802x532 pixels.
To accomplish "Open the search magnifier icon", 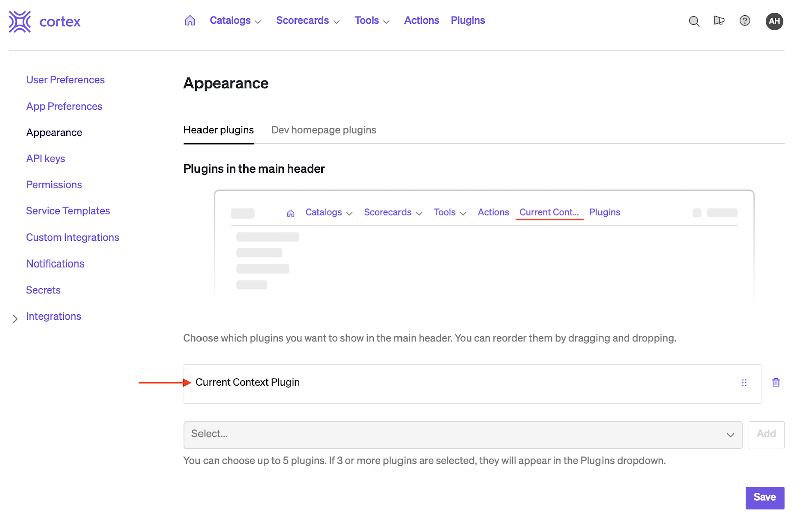I will coord(694,21).
